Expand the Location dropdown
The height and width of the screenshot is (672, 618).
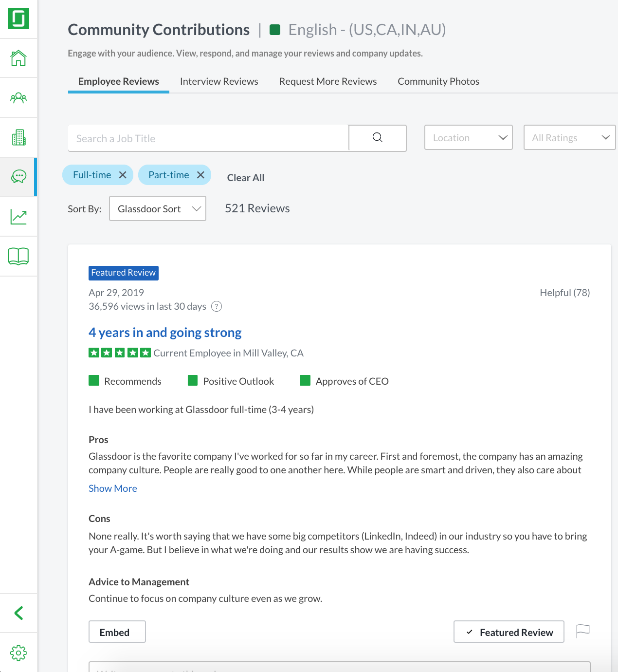[468, 138]
